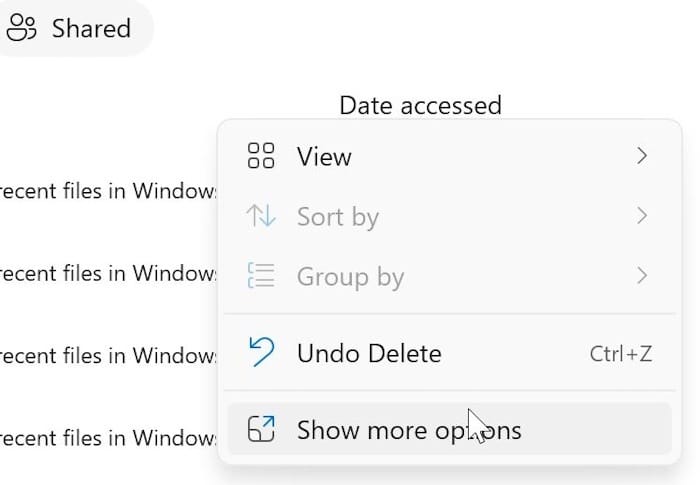Click the Date accessed column header
The image size is (700, 485).
(x=420, y=105)
